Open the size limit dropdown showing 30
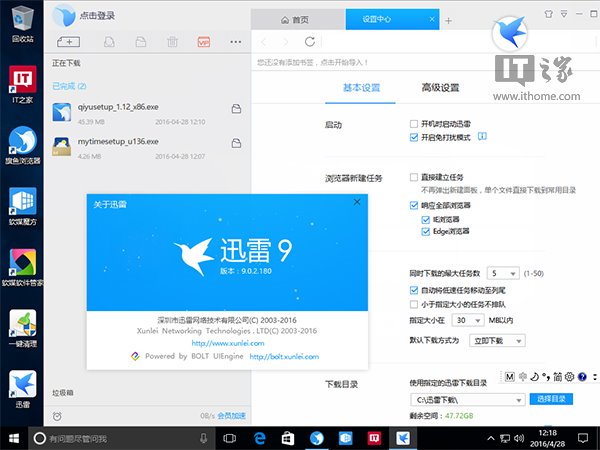The width and height of the screenshot is (600, 450). pos(468,320)
